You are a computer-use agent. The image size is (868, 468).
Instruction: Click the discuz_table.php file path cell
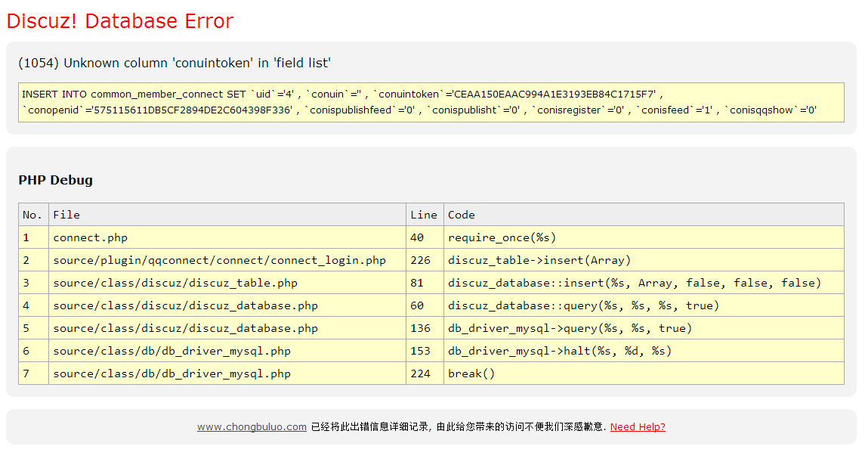coord(227,283)
